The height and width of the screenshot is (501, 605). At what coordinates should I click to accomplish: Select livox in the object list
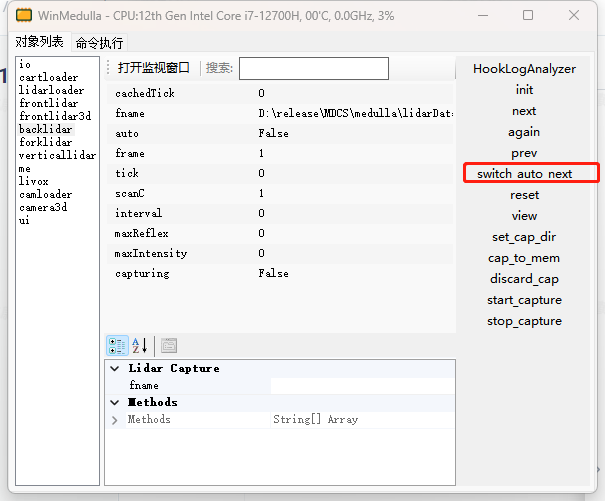(33, 181)
